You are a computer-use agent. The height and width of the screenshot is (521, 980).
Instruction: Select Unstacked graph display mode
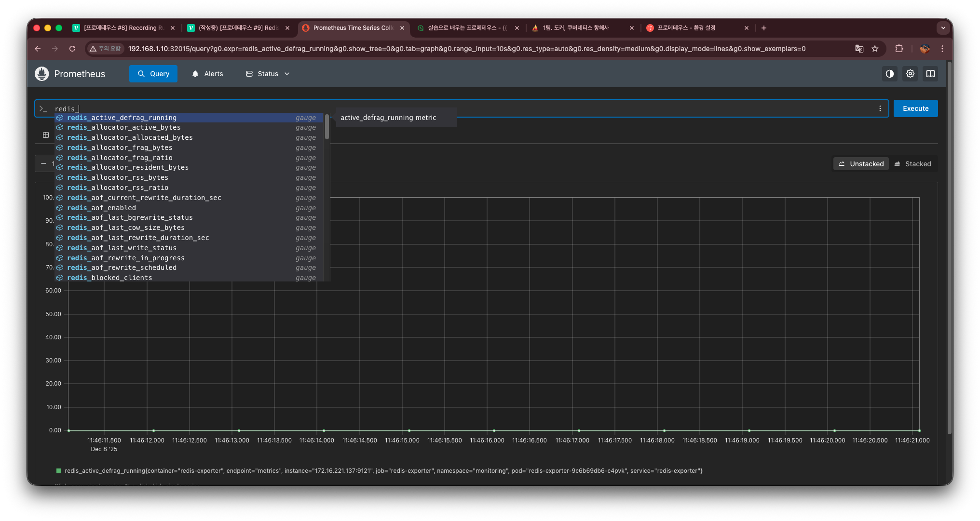861,164
